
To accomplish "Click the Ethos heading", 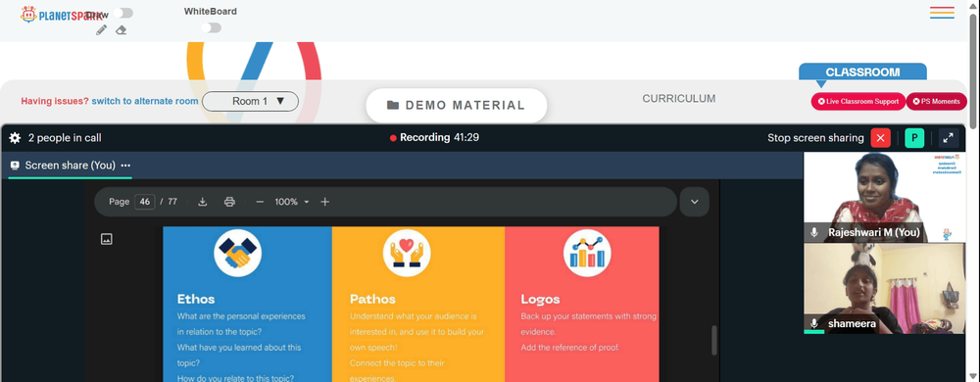I will point(196,299).
